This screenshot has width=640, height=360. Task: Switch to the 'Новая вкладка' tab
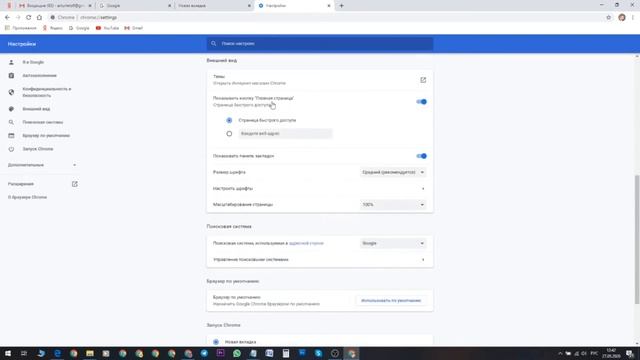pyautogui.click(x=211, y=6)
